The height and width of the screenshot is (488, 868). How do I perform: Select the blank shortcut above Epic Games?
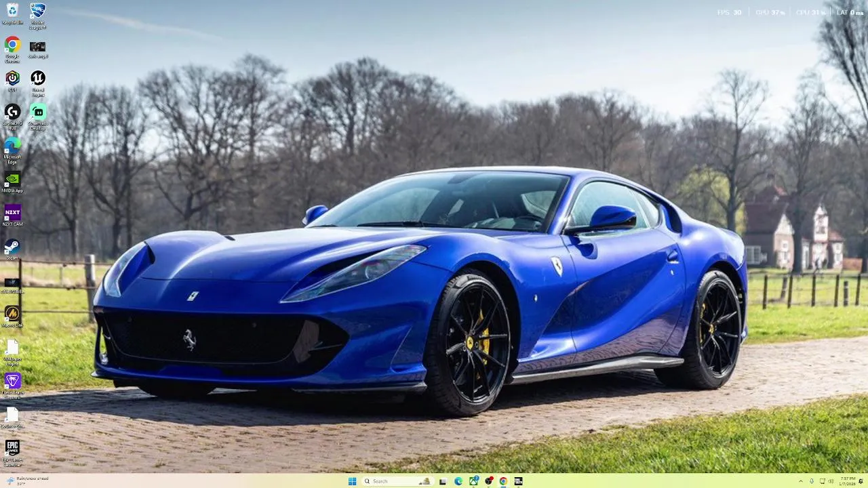12,418
